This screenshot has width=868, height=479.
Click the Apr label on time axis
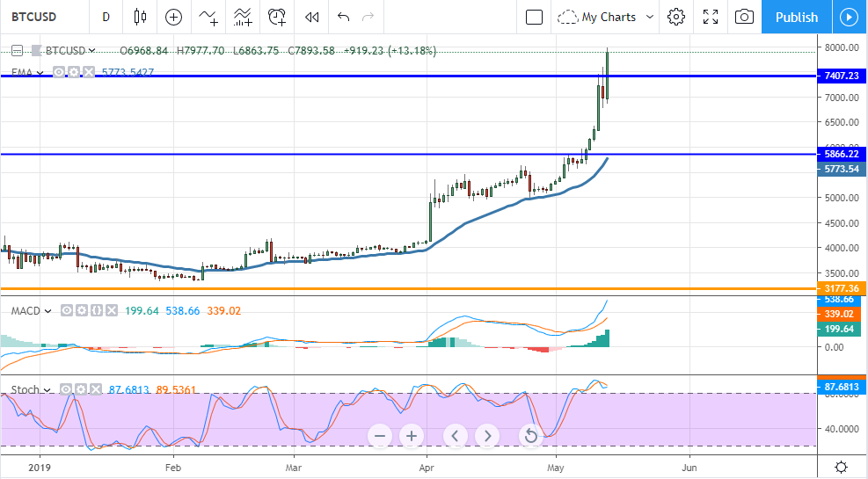[427, 468]
